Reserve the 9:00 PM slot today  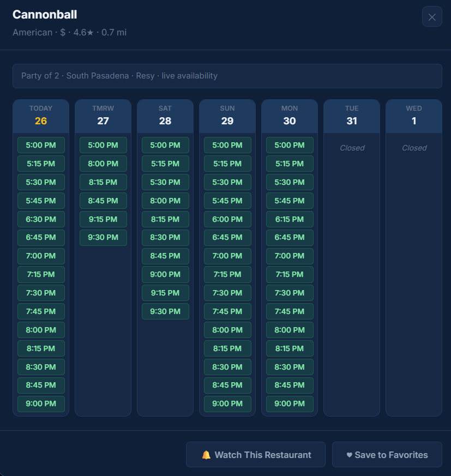[40, 404]
